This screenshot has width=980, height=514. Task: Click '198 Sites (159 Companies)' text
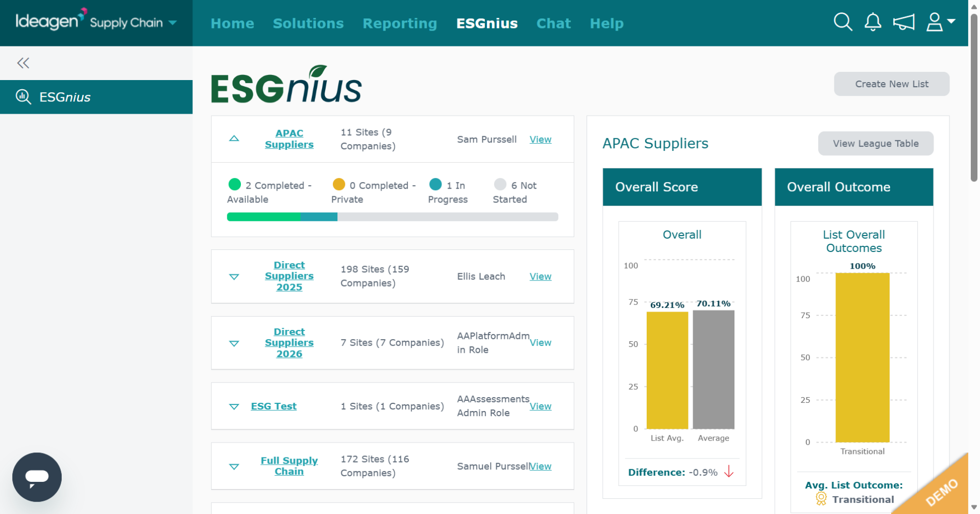[375, 276]
